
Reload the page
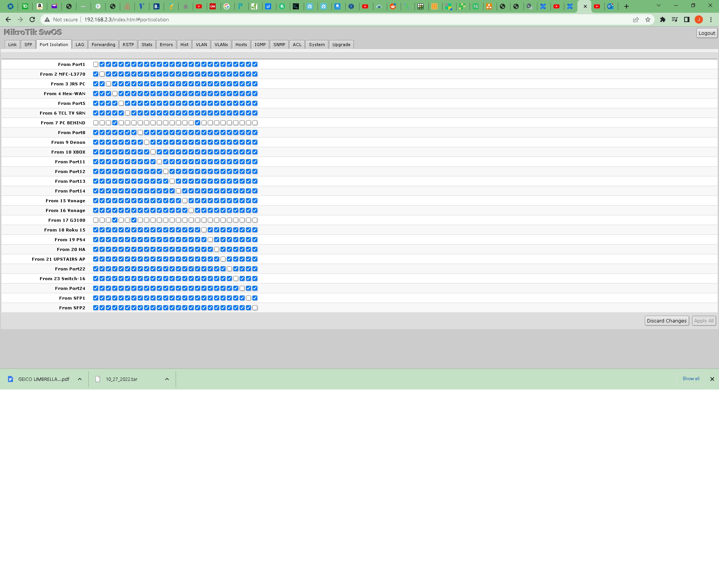click(x=32, y=19)
